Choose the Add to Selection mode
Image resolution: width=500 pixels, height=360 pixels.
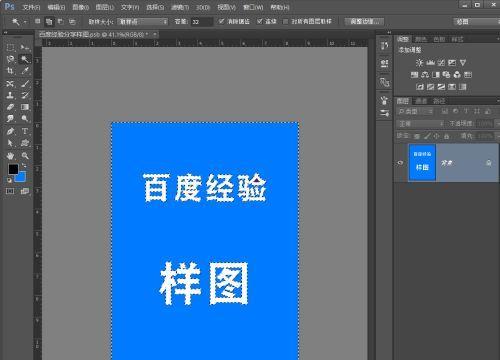[x=49, y=22]
